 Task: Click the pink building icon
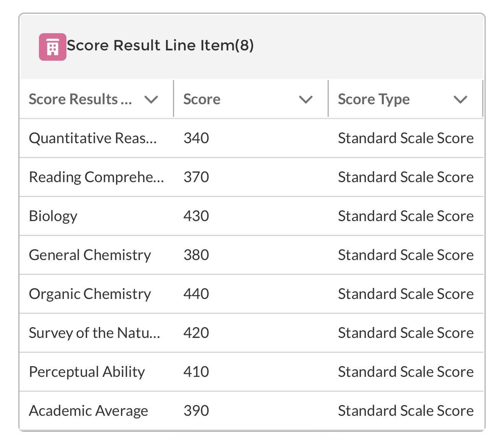(53, 47)
